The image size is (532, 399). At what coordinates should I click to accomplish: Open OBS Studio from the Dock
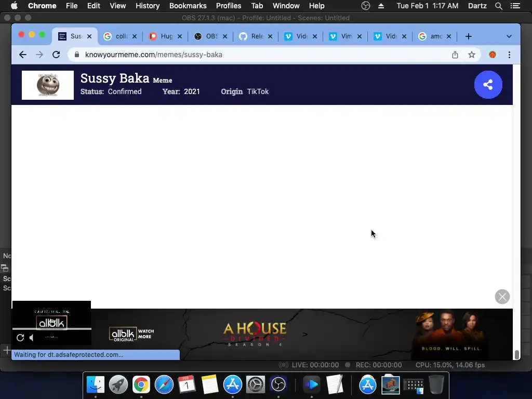[278, 384]
